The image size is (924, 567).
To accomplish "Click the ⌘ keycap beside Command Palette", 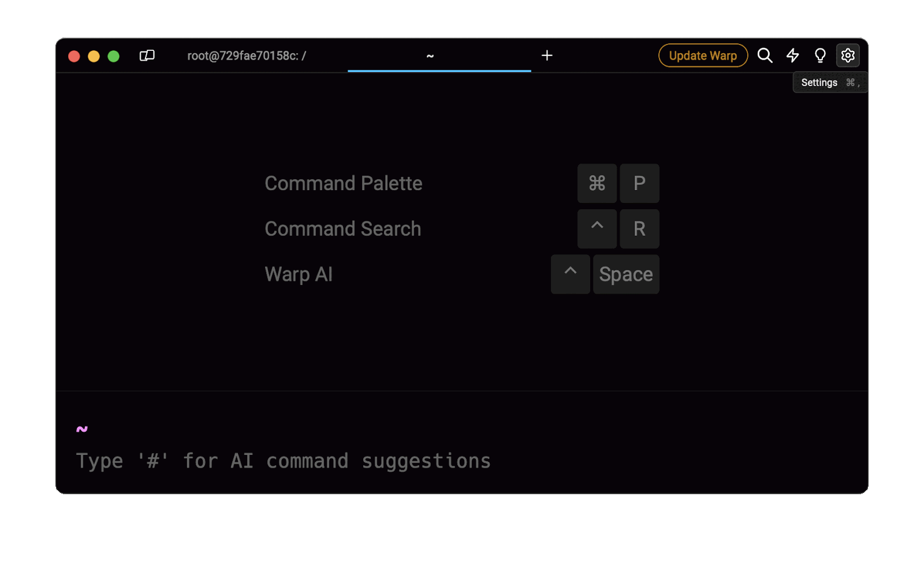I will click(x=597, y=183).
